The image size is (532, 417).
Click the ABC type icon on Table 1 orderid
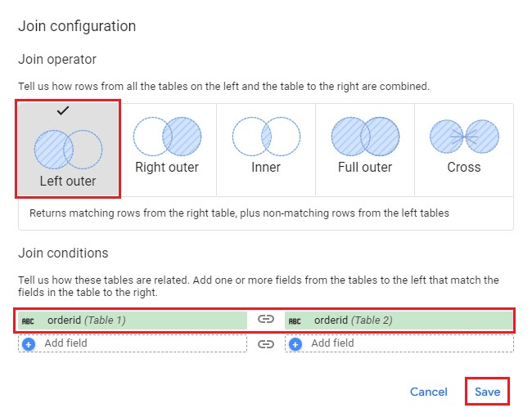[29, 321]
